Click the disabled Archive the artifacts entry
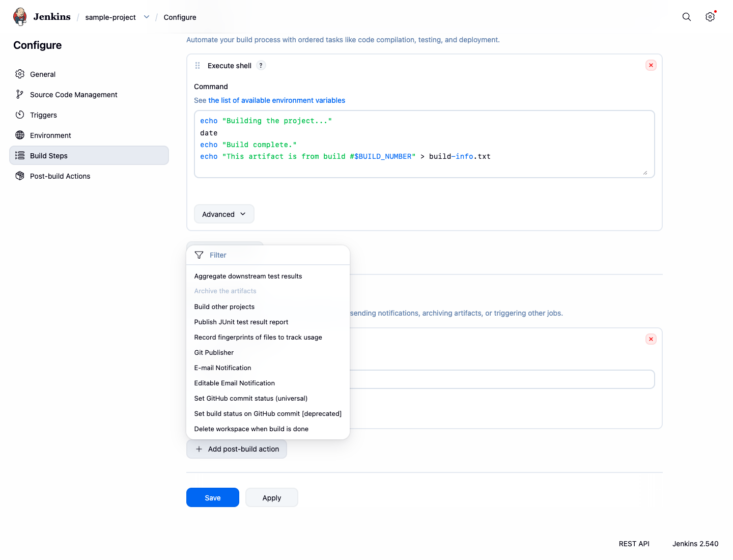This screenshot has width=733, height=560. tap(268, 291)
